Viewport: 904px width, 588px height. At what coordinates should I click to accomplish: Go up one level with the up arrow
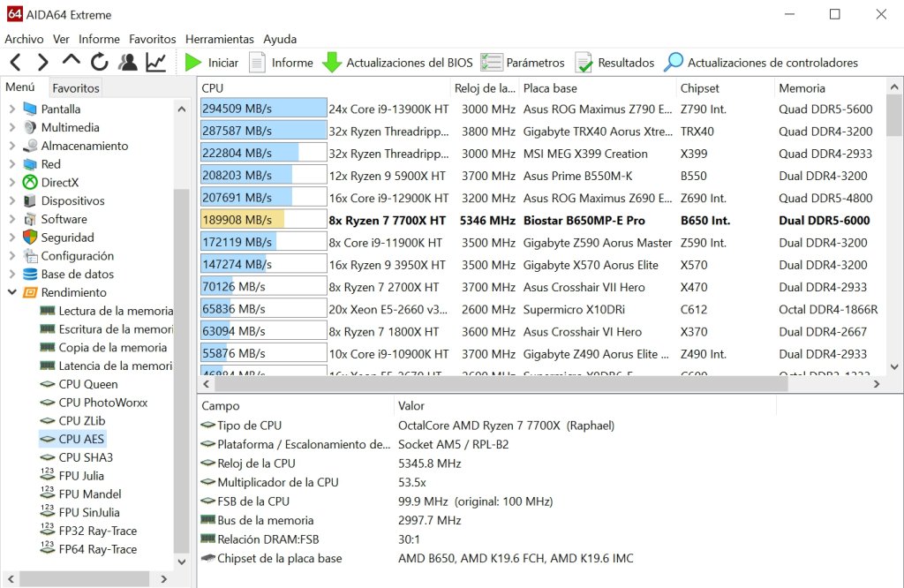pyautogui.click(x=71, y=60)
